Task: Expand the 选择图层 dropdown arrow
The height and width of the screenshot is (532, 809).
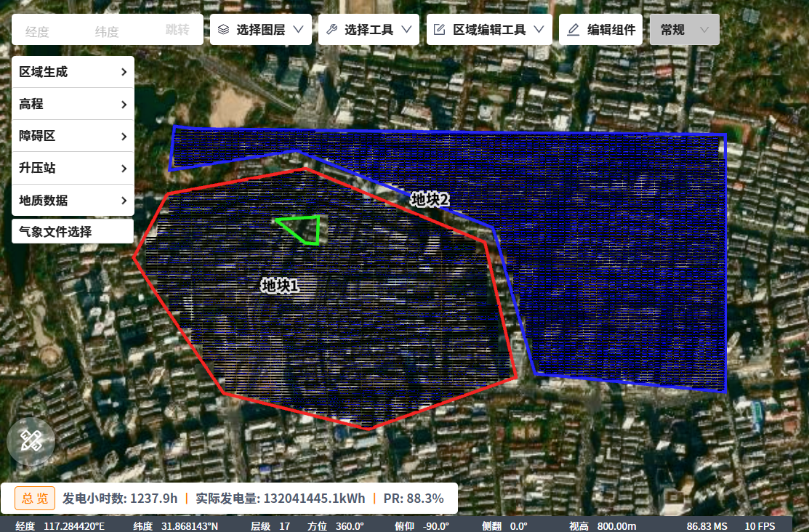Action: coord(298,30)
